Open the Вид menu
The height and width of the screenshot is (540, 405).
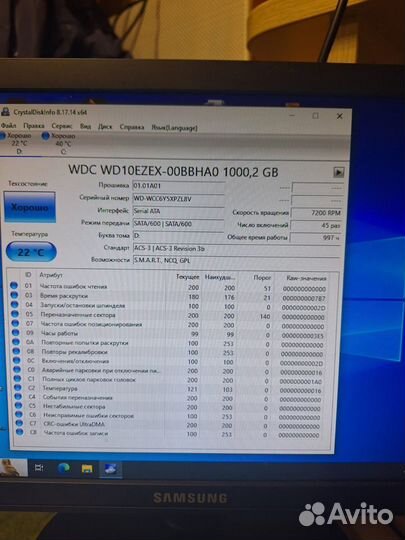85,126
